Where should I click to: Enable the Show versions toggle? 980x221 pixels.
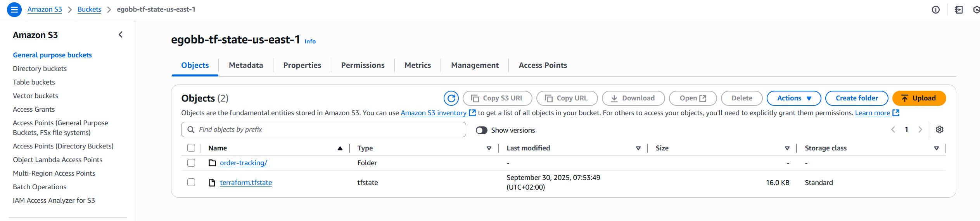(x=481, y=130)
